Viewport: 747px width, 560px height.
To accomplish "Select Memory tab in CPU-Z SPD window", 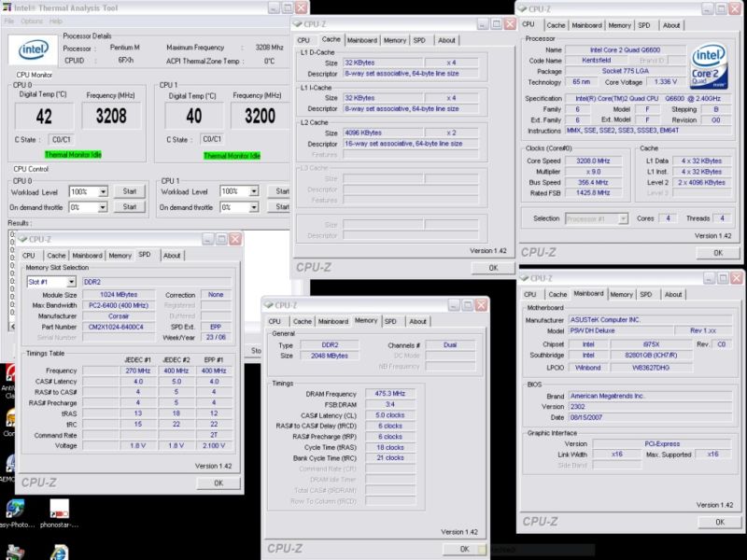I will coord(120,256).
